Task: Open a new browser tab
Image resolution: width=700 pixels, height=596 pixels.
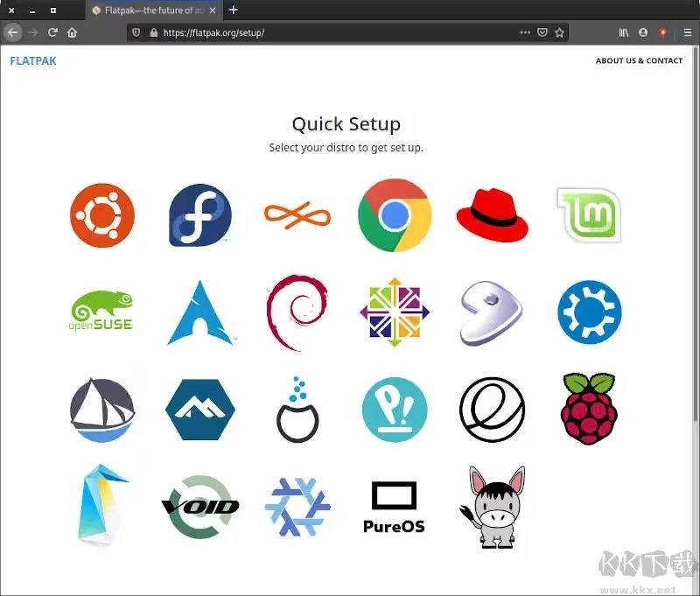Action: pos(233,11)
